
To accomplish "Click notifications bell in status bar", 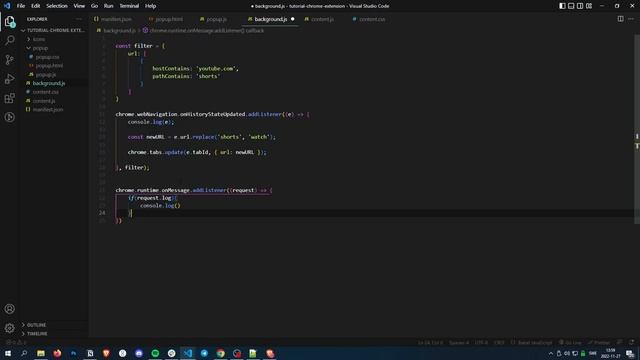I will click(x=632, y=342).
